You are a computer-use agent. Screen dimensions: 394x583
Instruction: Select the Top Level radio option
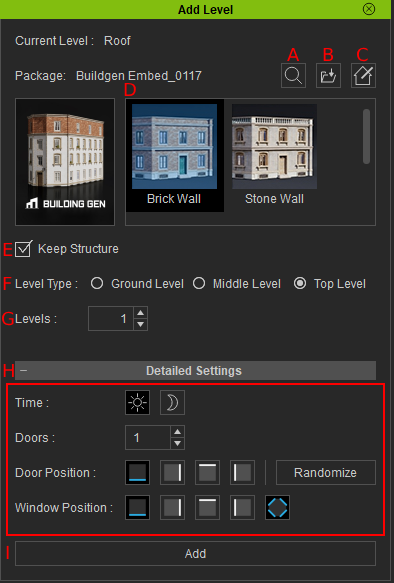pos(300,283)
